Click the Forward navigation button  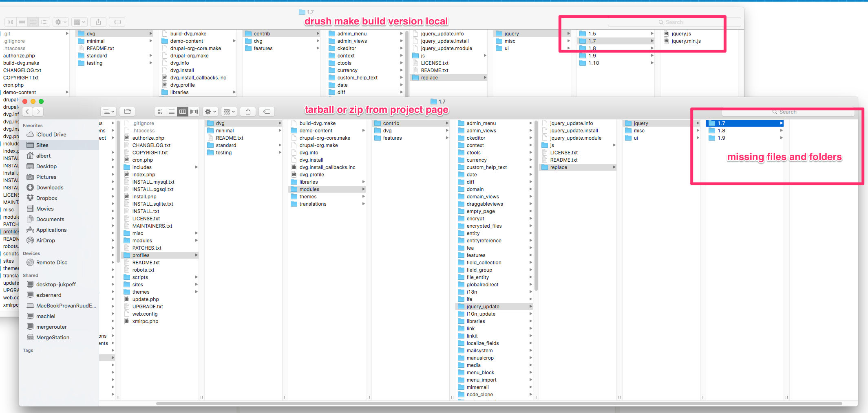pos(38,111)
